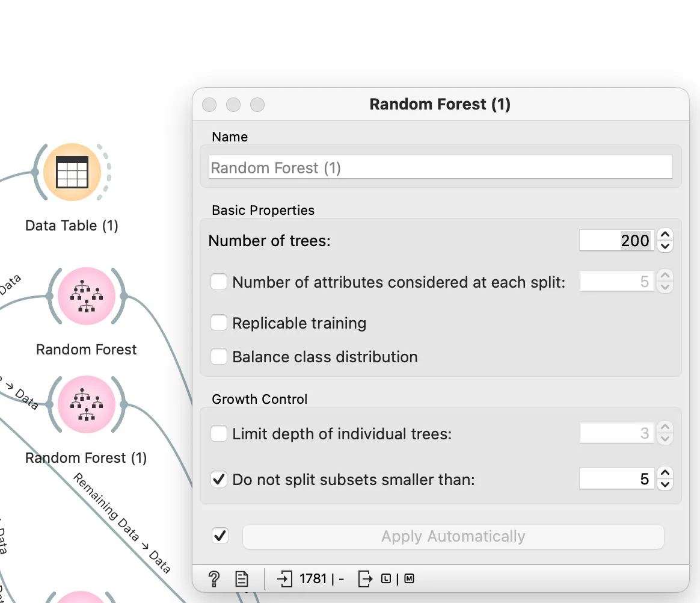The image size is (700, 603).
Task: Click the left input port of Random Forest
Action: pyautogui.click(x=49, y=296)
